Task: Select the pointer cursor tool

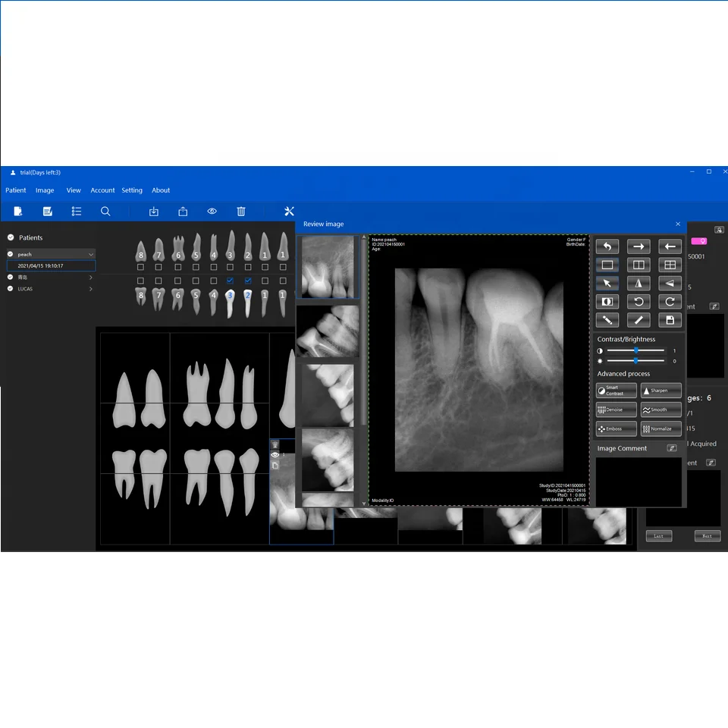Action: 607,283
